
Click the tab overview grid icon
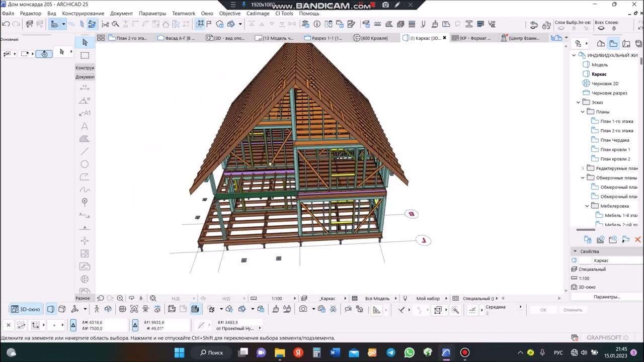pos(101,38)
